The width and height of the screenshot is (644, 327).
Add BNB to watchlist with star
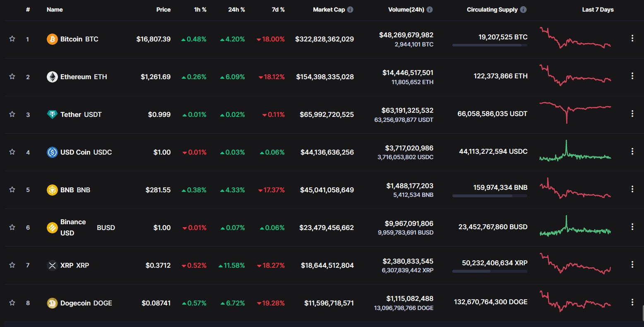coord(12,189)
